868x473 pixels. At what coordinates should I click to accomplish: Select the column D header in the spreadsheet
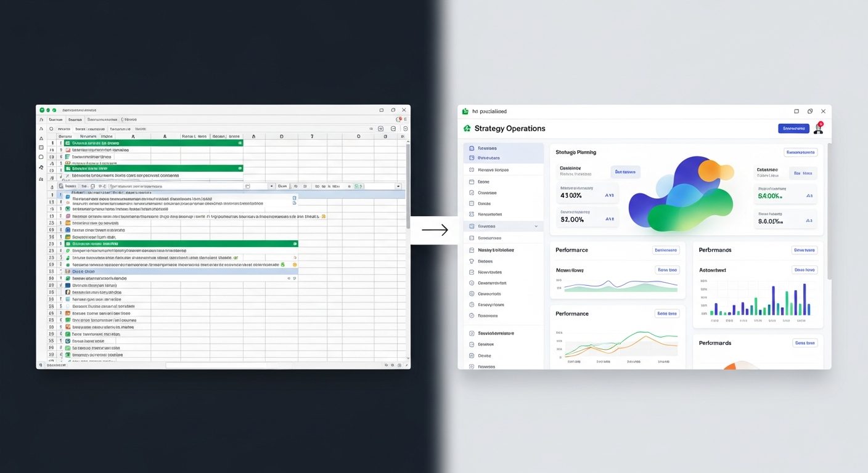click(x=282, y=136)
